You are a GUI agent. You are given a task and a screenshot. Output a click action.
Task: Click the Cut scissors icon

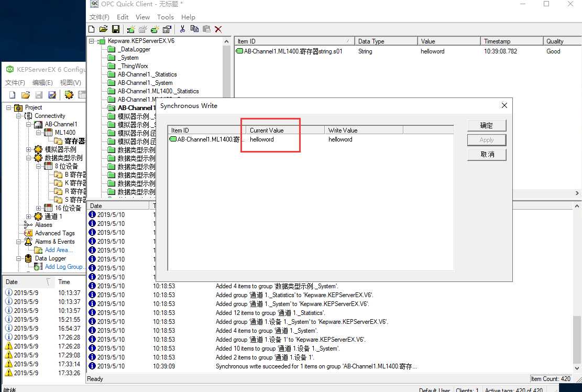pos(182,29)
